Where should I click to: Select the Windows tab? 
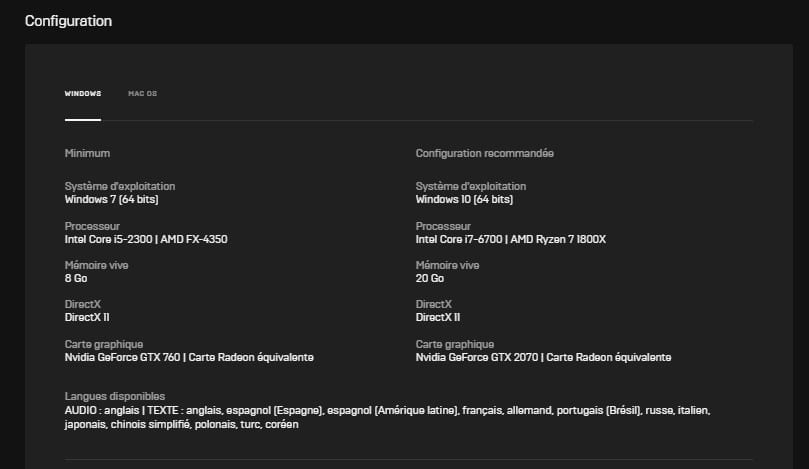click(83, 93)
